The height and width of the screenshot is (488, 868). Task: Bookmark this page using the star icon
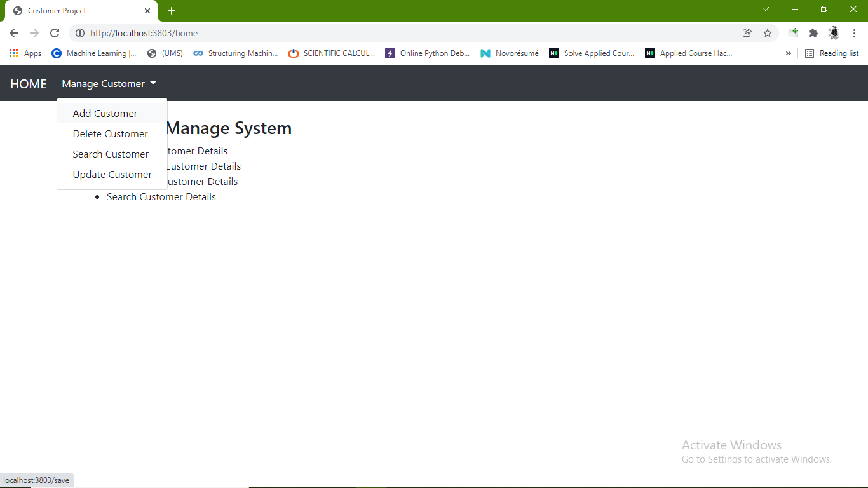768,33
